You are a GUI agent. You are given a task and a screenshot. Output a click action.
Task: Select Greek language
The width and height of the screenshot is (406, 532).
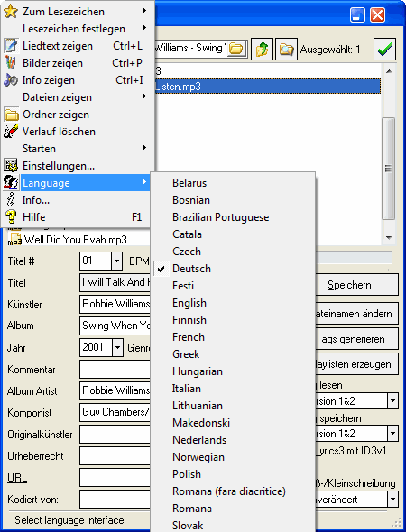233,353
